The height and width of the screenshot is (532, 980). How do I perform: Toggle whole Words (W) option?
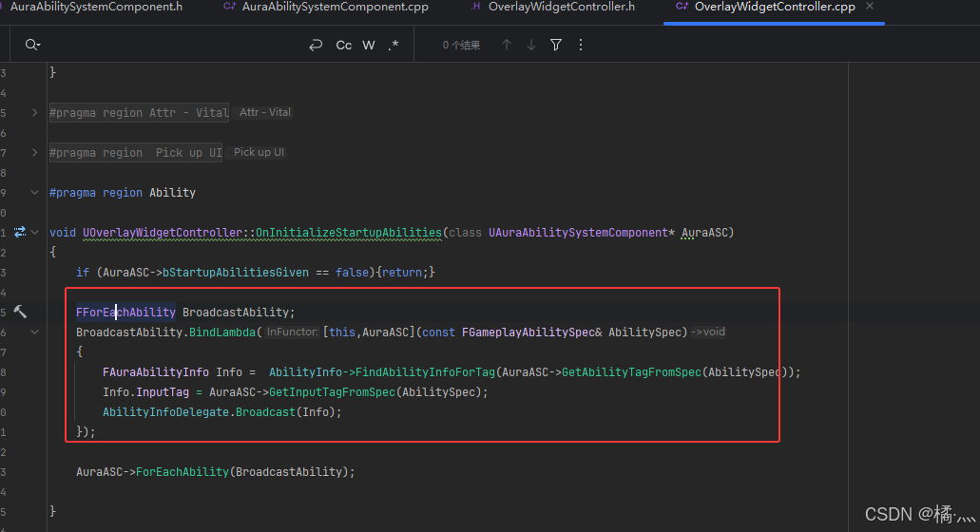(369, 45)
